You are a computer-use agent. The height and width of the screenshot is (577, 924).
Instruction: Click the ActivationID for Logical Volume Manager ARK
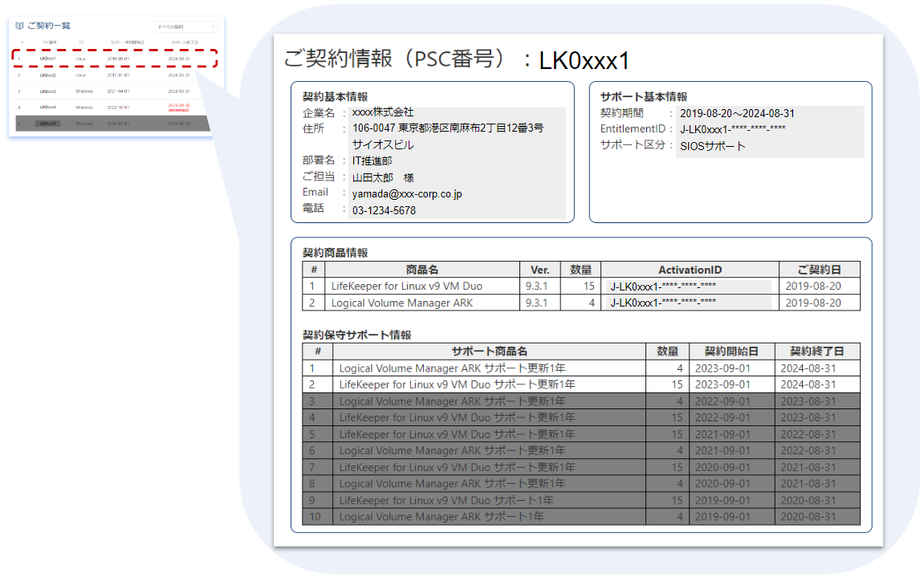tap(689, 303)
